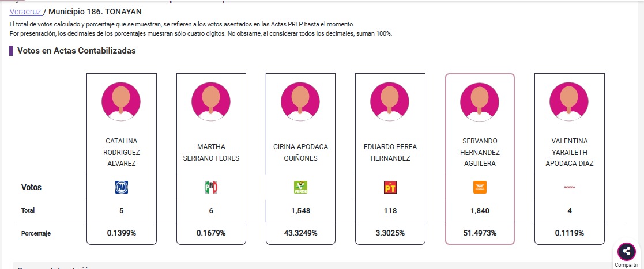
Task: Click the orange Movimiento Ciudadano logo
Action: click(x=480, y=187)
